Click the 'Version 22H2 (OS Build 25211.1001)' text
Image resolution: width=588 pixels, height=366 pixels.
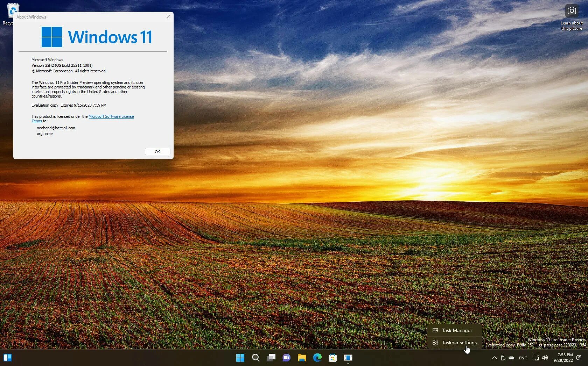click(62, 65)
